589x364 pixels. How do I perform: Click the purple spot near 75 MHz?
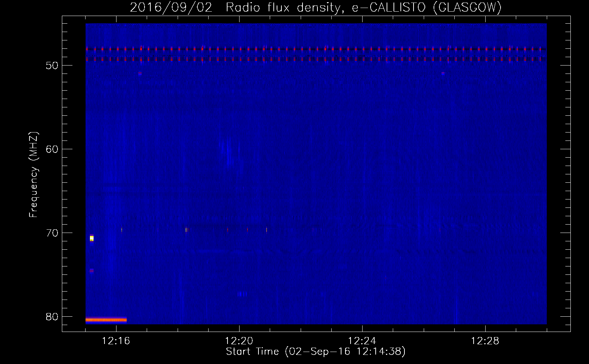[92, 270]
